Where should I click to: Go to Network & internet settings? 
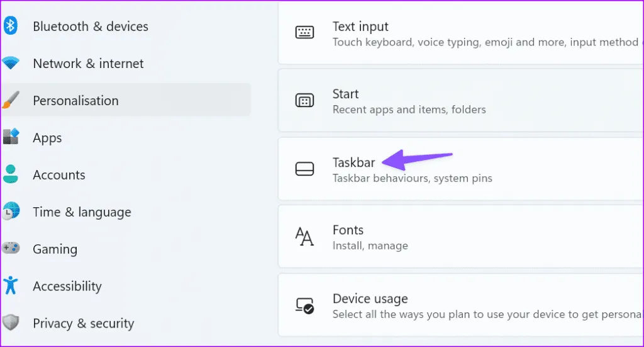tap(88, 64)
